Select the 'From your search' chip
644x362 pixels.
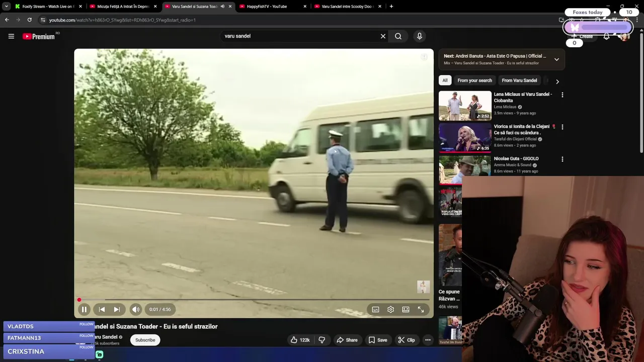(474, 80)
